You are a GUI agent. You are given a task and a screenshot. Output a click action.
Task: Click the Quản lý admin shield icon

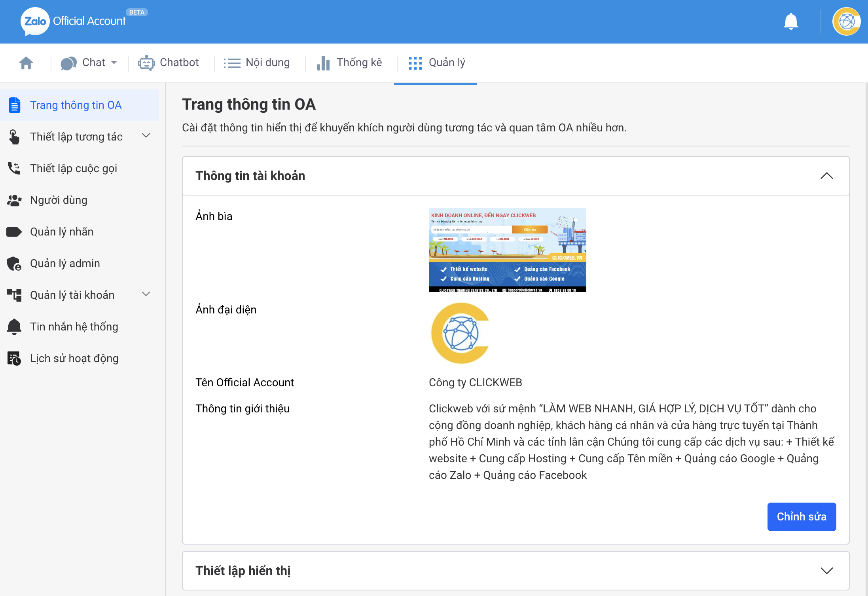[14, 264]
